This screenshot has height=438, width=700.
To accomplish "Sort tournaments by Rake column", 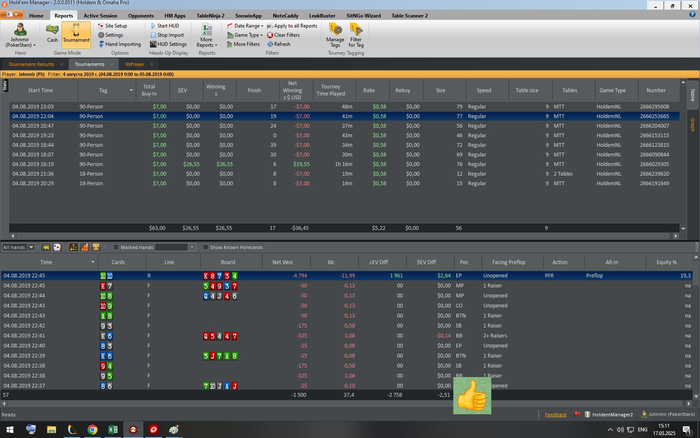I will pos(369,90).
